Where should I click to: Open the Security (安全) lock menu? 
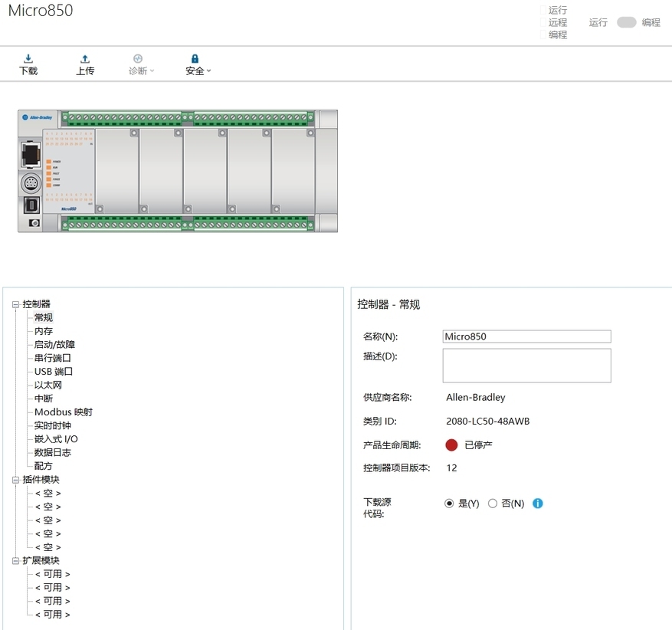pyautogui.click(x=198, y=64)
